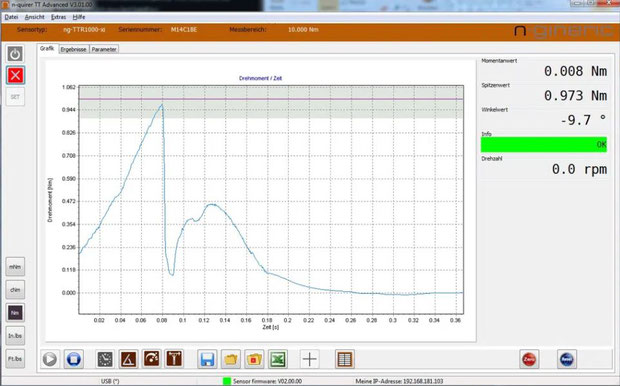Open the table view icon
Image resolution: width=620 pixels, height=386 pixels.
point(344,359)
